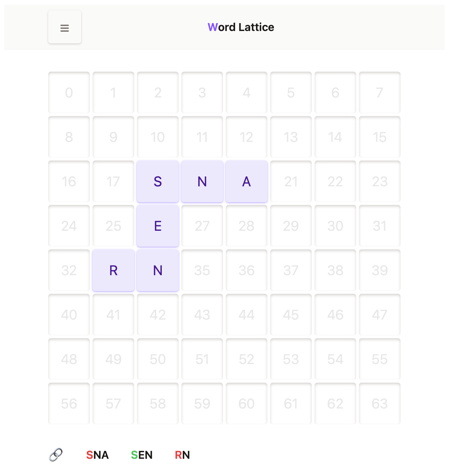The image size is (457, 476).
Task: Click grid cell 27
Action: point(202,226)
